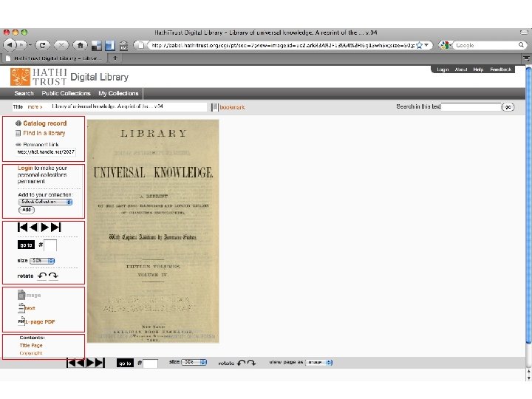Open Help in top right menu
This screenshot has width=532, height=399.
(x=478, y=69)
